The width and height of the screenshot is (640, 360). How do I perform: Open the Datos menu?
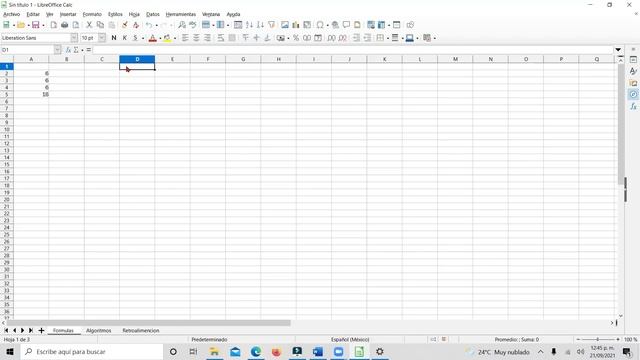point(153,14)
